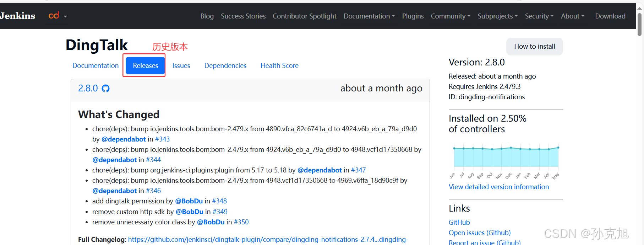Open pull request #346
This screenshot has height=245, width=644.
point(153,191)
